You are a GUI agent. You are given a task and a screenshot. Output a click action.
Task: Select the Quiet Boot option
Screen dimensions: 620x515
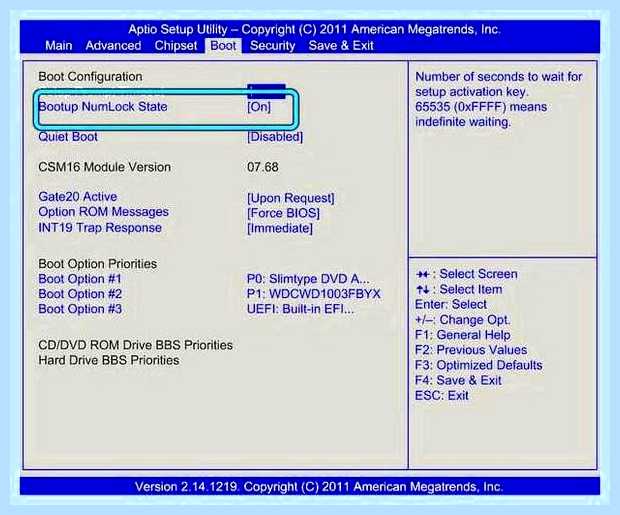[68, 137]
